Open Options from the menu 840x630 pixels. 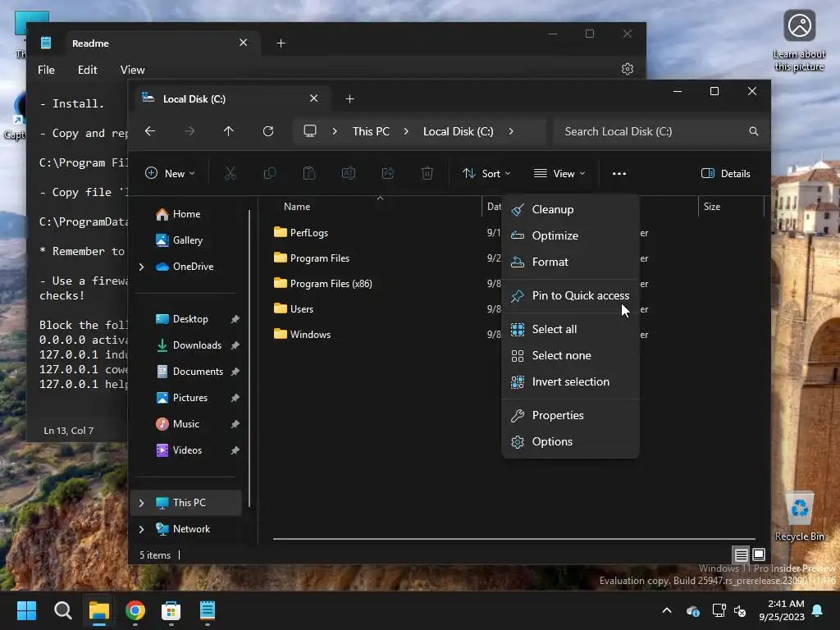(x=571, y=442)
